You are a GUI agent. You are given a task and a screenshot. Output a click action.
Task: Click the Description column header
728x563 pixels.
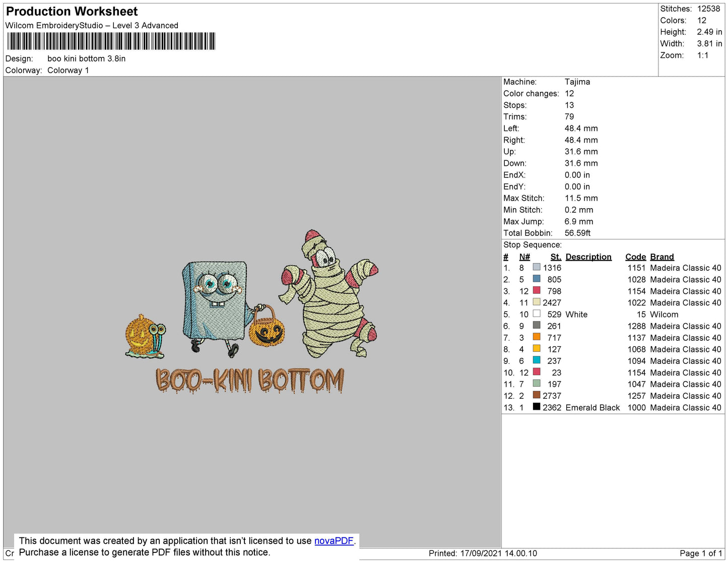click(588, 257)
